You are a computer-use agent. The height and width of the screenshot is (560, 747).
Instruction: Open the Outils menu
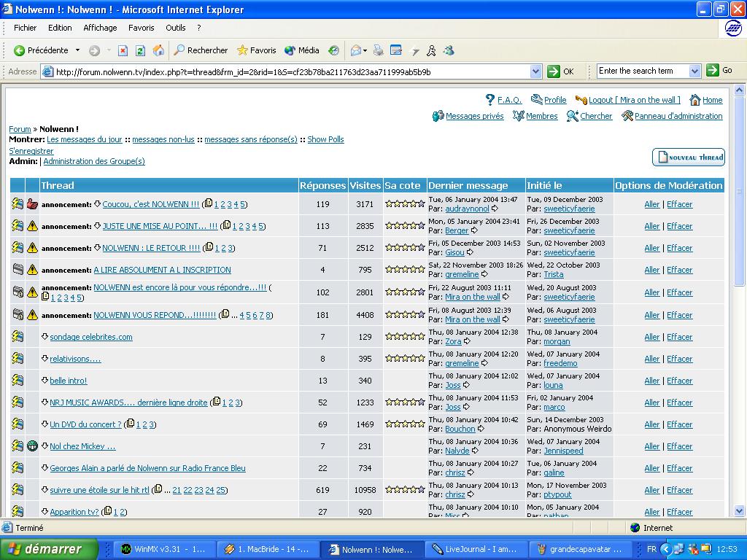176,28
